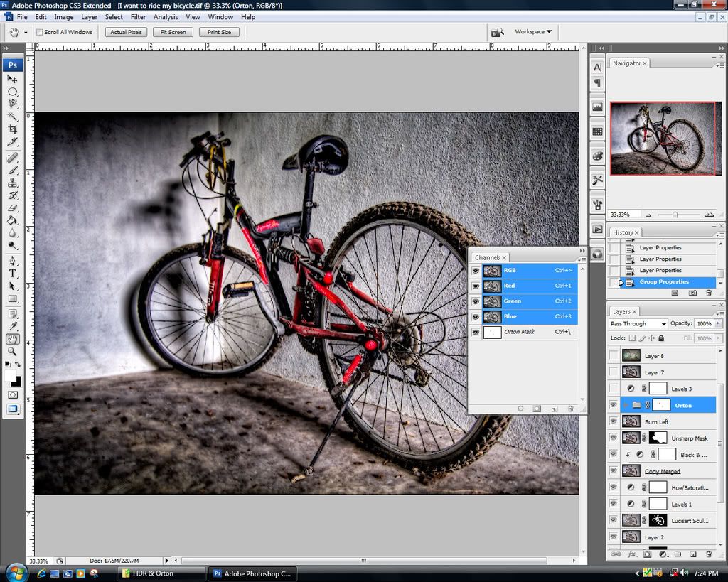Add a layer mask from Layers footer
The height and width of the screenshot is (582, 728).
pos(647,554)
